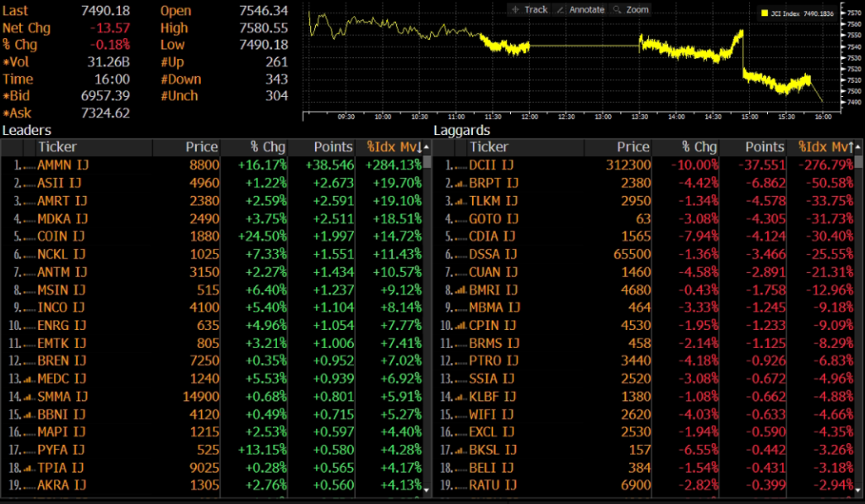865x504 pixels.
Task: Click the Zoom magnifier tool on chart
Action: click(x=630, y=9)
